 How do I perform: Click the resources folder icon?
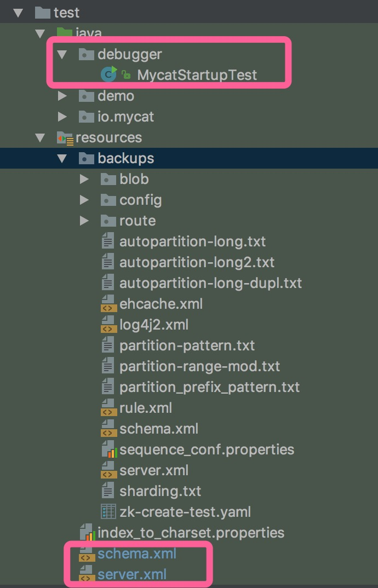(x=65, y=138)
